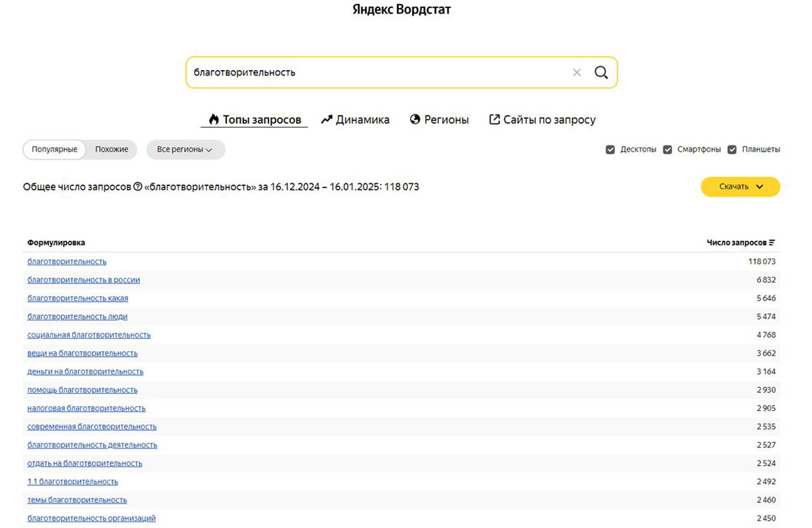The width and height of the screenshot is (812, 528).
Task: Disable the Планшеты checkbox
Action: [x=732, y=149]
